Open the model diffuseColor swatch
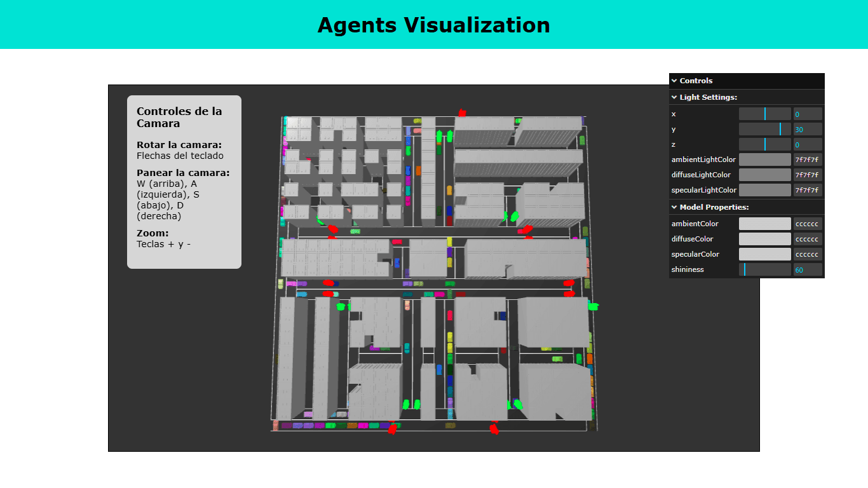The width and height of the screenshot is (868, 488). coord(765,239)
